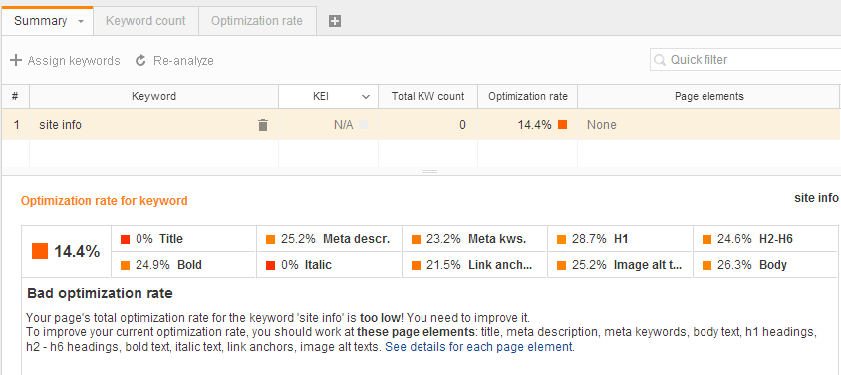The width and height of the screenshot is (841, 375).
Task: Click the Assign keywords plus icon
Action: click(x=16, y=61)
